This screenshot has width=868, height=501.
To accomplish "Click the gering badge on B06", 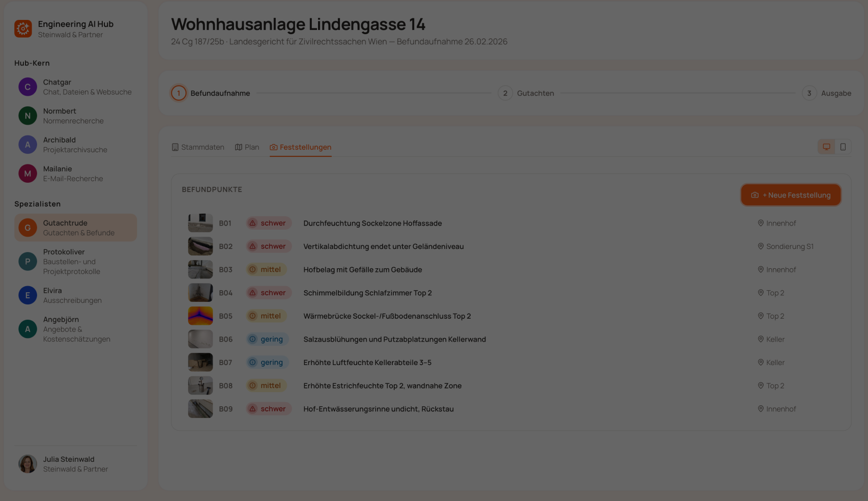I will pyautogui.click(x=267, y=339).
